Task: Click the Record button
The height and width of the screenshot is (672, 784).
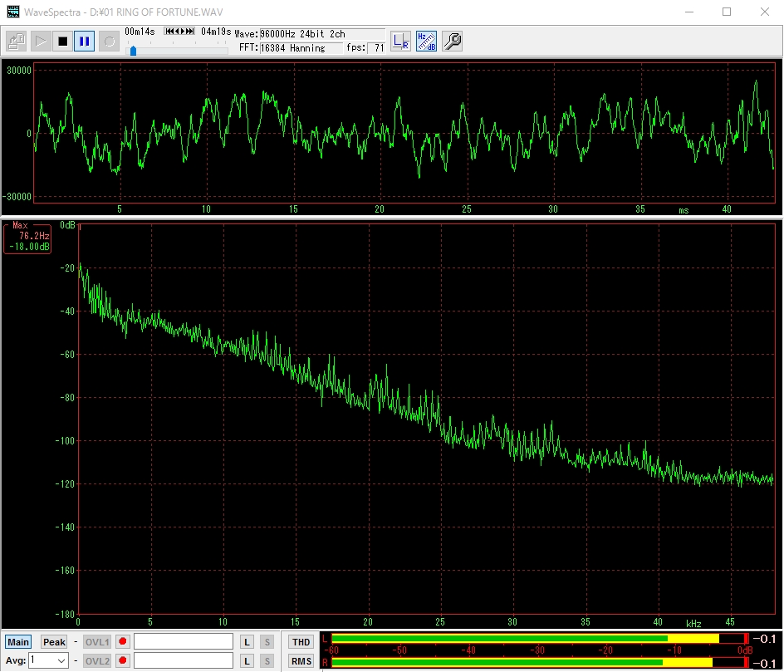Action: pos(109,41)
